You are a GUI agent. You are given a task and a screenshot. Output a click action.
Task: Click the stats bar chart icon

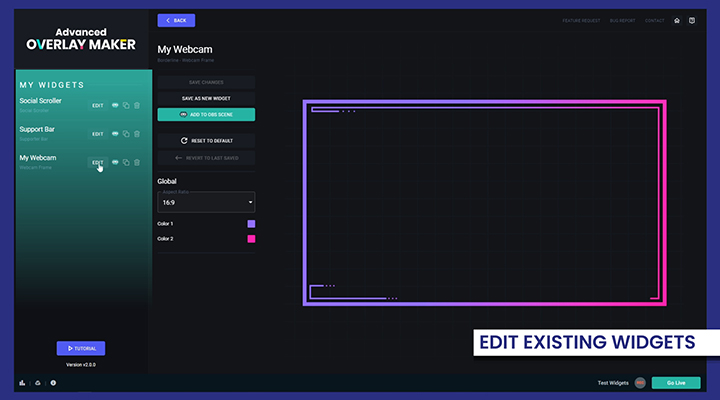click(x=21, y=383)
